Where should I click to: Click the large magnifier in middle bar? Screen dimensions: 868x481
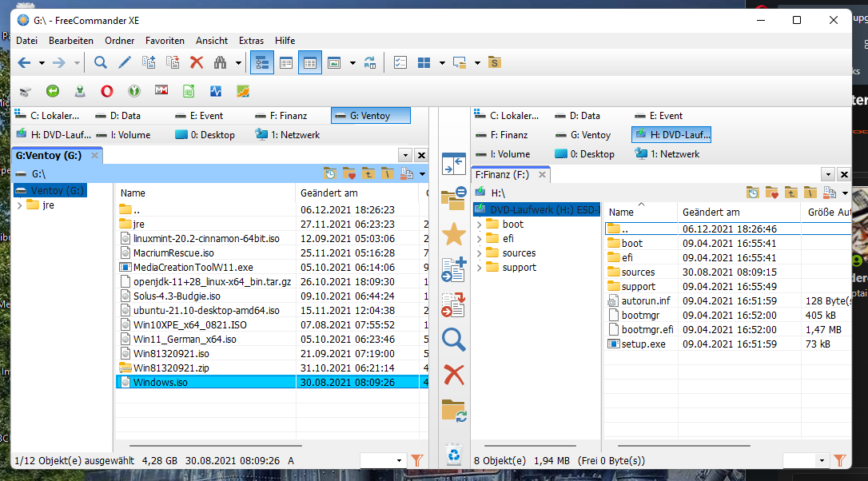454,340
